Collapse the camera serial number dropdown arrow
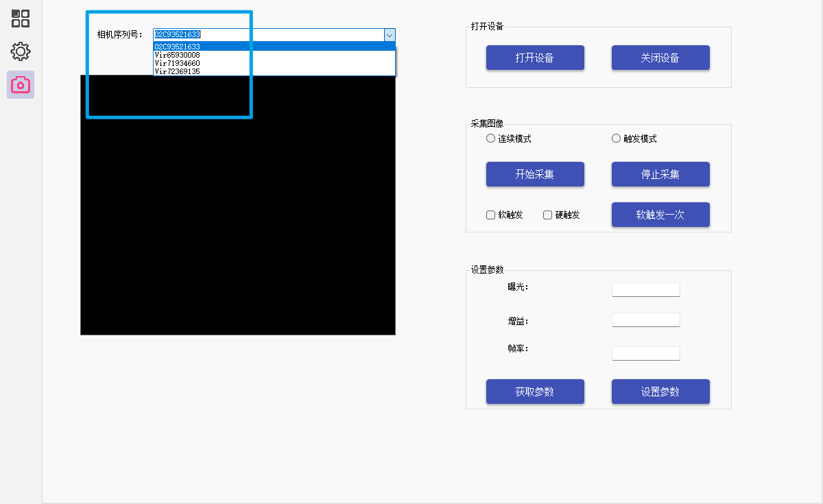 pos(390,34)
